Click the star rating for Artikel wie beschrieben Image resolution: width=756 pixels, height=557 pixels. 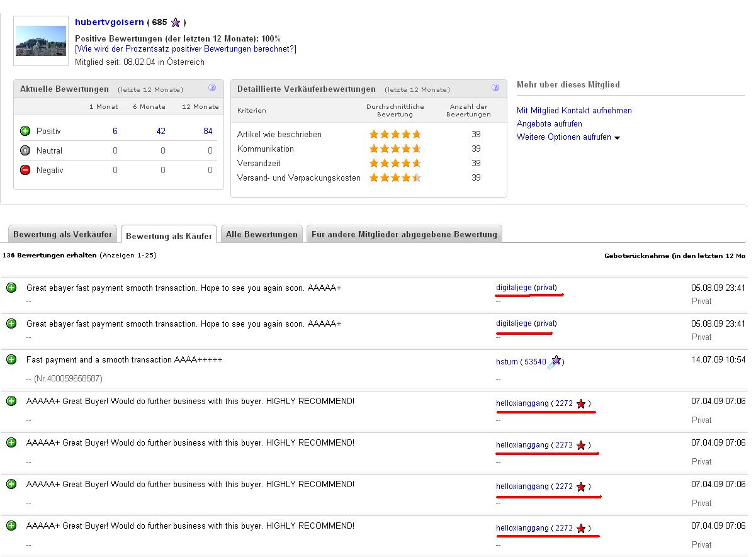[x=395, y=134]
